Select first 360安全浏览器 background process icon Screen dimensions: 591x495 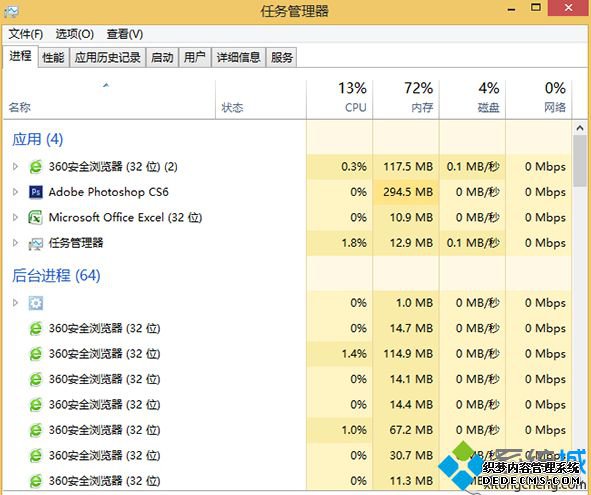(36, 328)
